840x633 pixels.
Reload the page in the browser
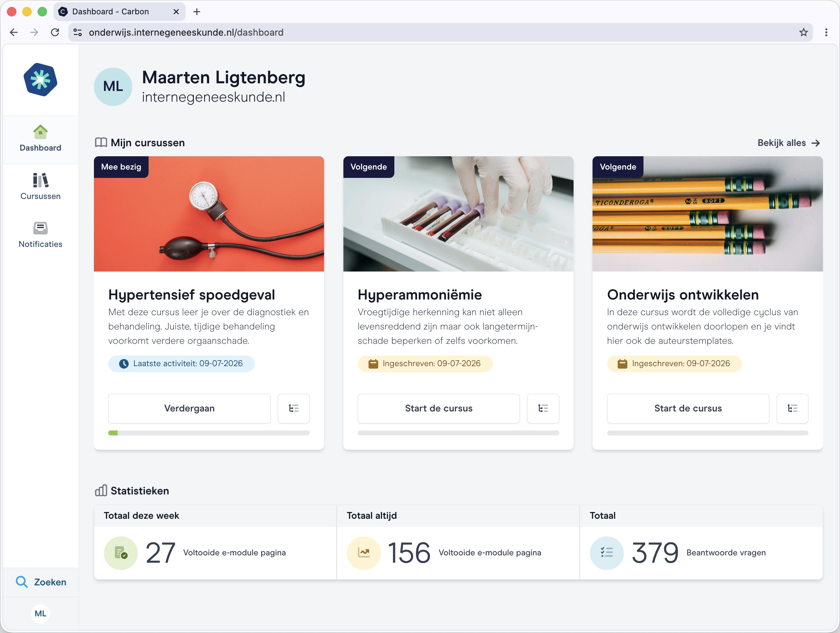click(x=55, y=32)
